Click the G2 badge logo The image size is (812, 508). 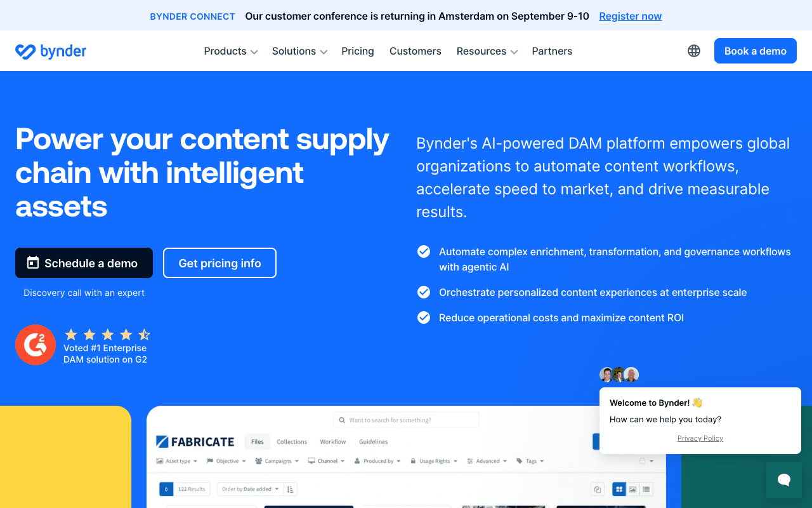36,345
